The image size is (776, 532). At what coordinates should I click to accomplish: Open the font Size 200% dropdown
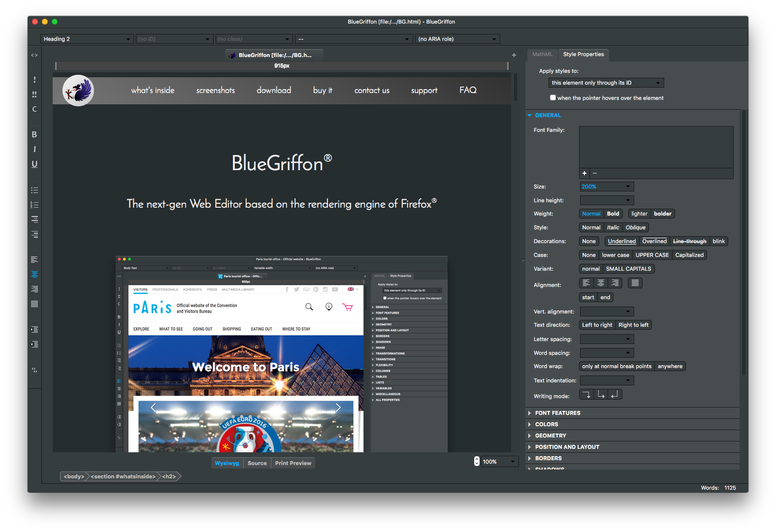607,187
